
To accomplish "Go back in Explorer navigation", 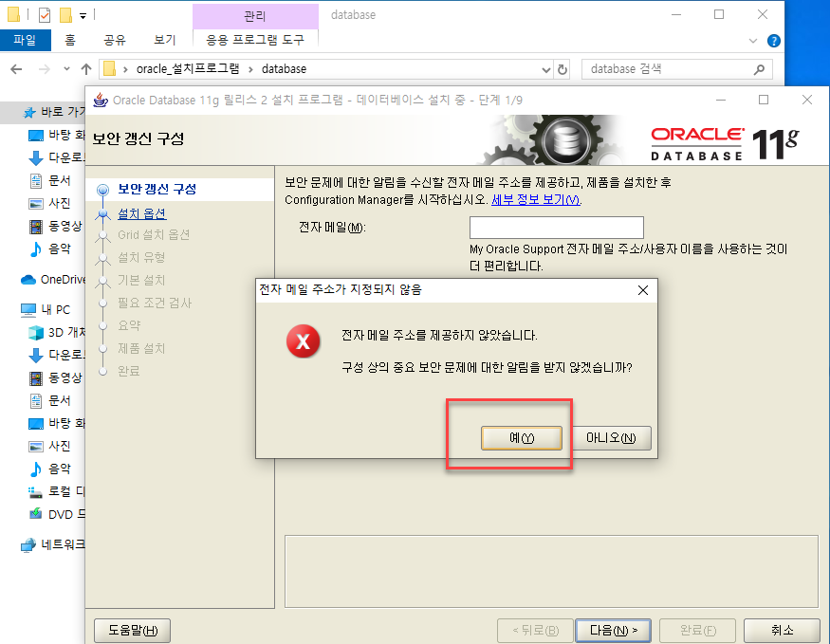I will [16, 69].
